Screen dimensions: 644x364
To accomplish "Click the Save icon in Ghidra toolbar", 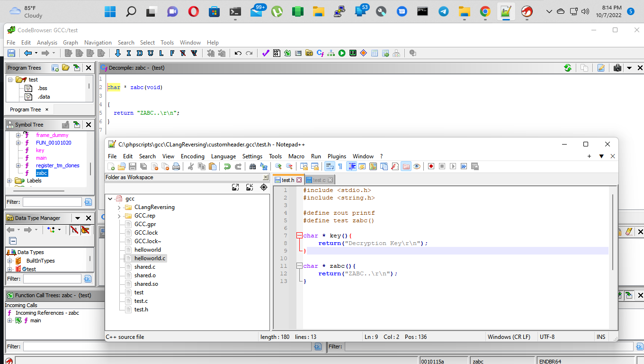I will [11, 53].
